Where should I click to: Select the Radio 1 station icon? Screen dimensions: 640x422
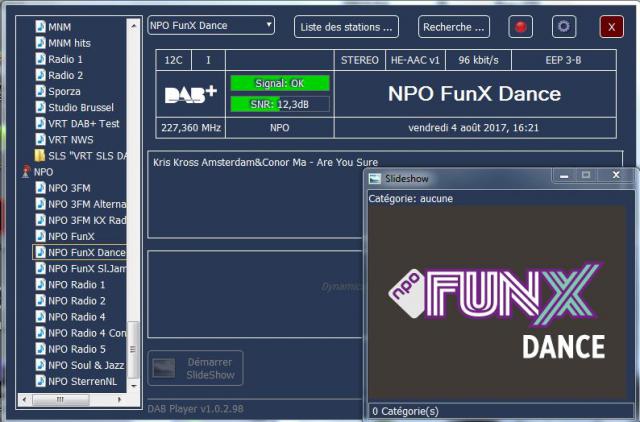pos(40,59)
